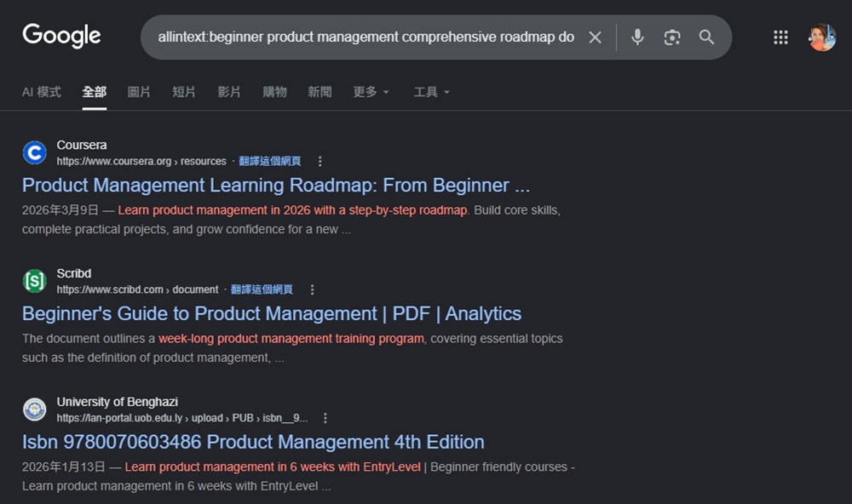This screenshot has height=504, width=852.
Task: Select the 全部 results tab
Action: 94,92
